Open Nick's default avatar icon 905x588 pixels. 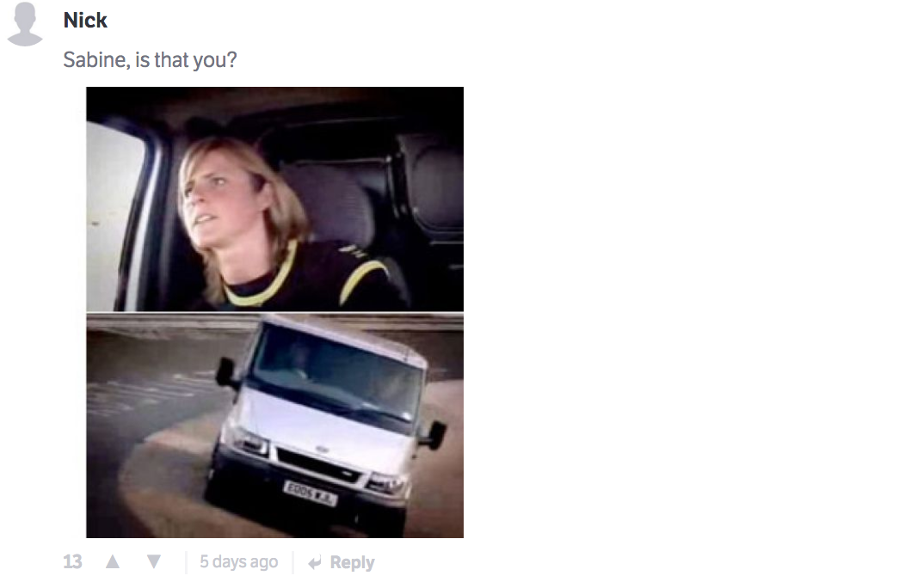point(25,23)
